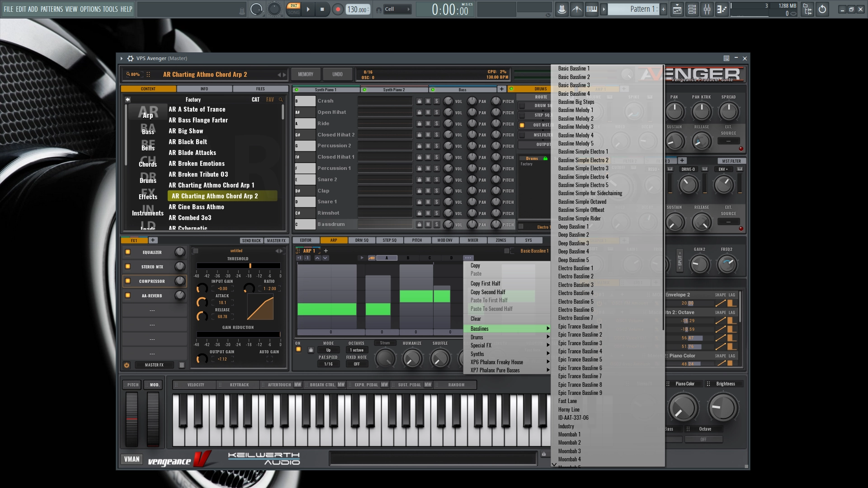Image resolution: width=868 pixels, height=488 pixels.
Task: Click the plus icon to add oscillator tab
Action: [501, 89]
